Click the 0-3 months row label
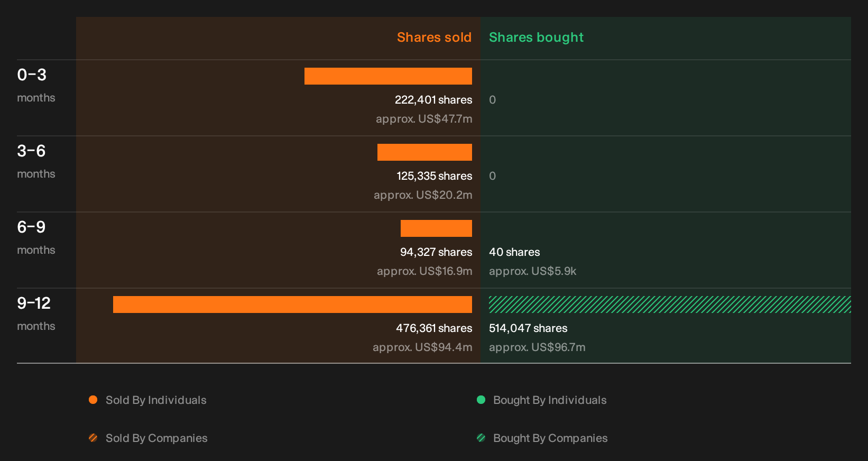The height and width of the screenshot is (461, 868). click(x=36, y=85)
